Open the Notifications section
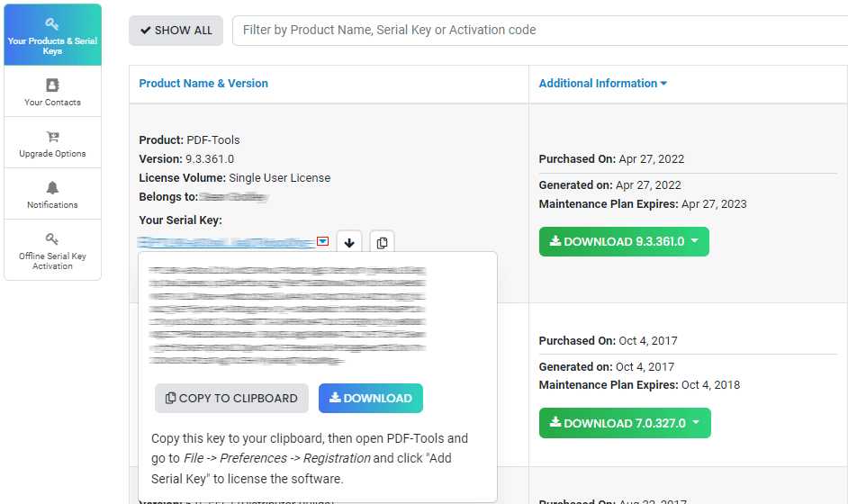Screen dimensions: 848x504 tap(52, 194)
